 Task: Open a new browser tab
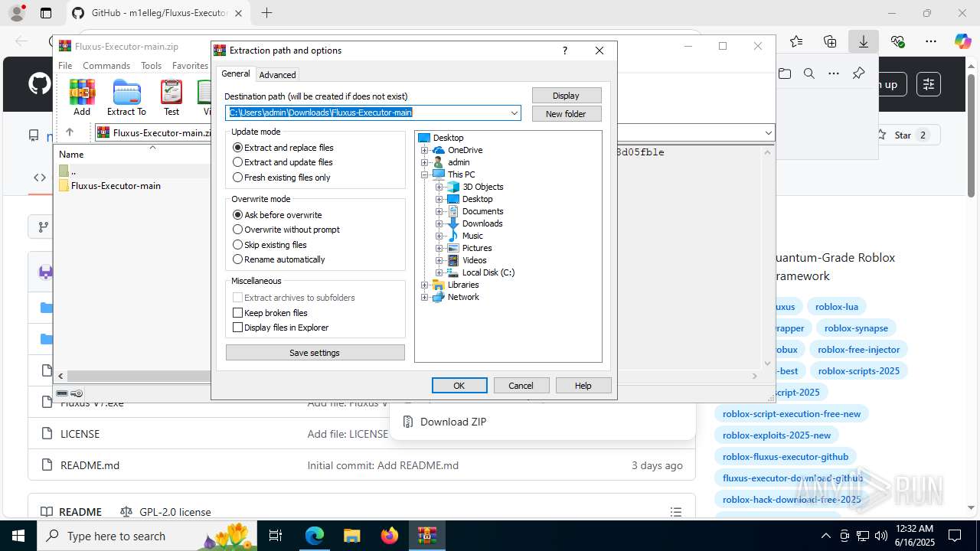266,13
